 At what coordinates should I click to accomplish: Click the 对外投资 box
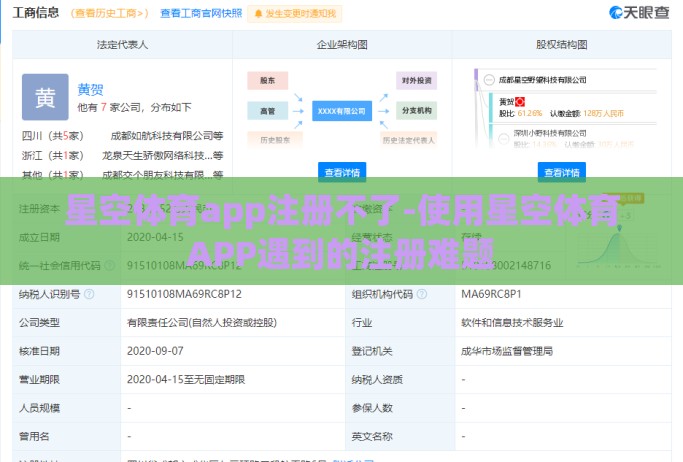(416, 81)
